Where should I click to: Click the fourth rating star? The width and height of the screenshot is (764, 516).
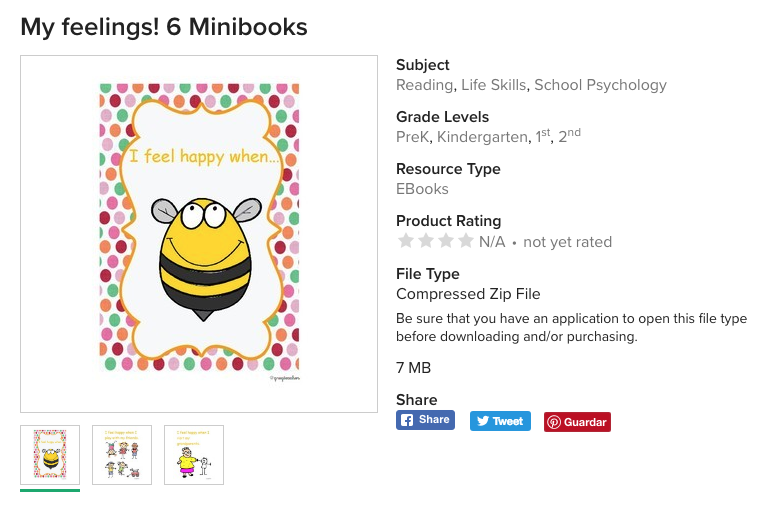click(x=465, y=241)
